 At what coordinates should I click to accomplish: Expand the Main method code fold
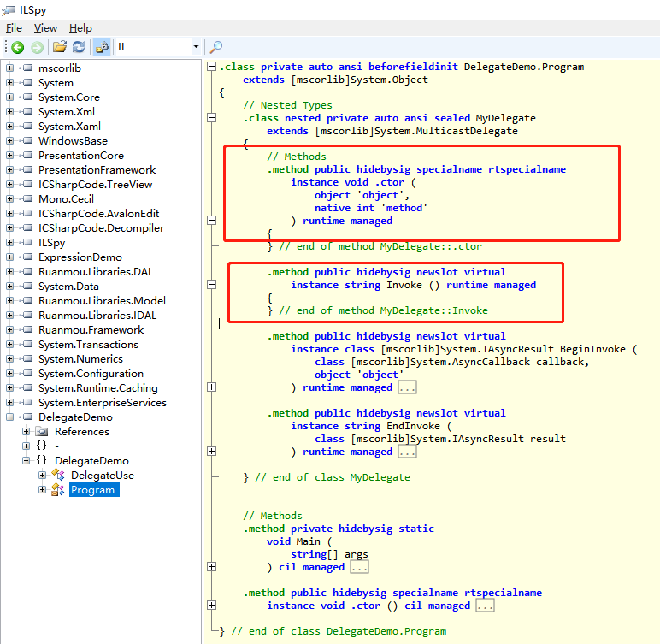(x=212, y=566)
